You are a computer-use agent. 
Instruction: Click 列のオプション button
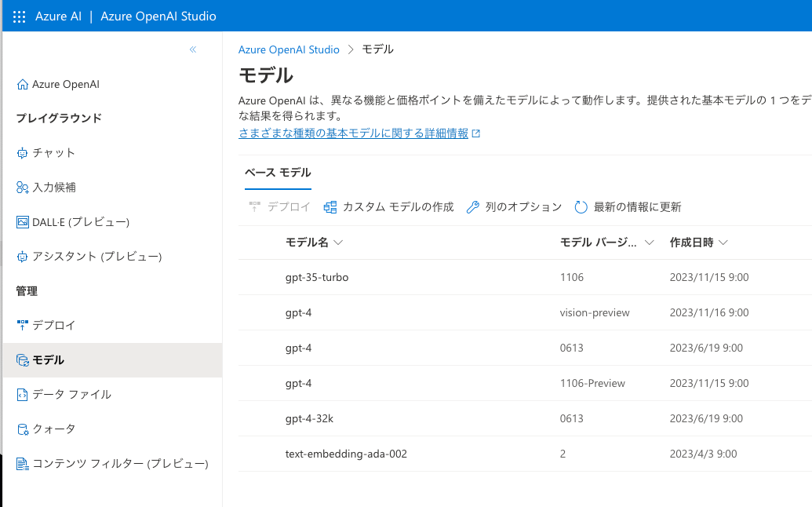pyautogui.click(x=514, y=207)
